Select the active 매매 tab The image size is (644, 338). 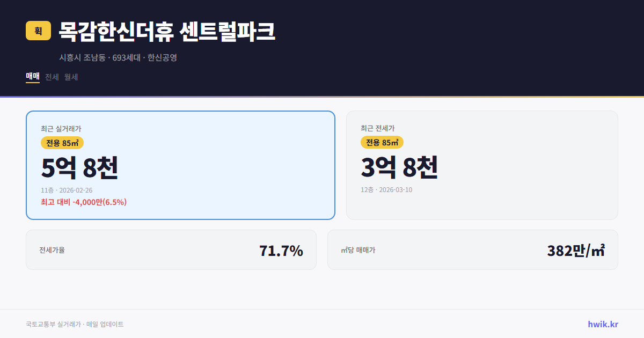pos(32,77)
